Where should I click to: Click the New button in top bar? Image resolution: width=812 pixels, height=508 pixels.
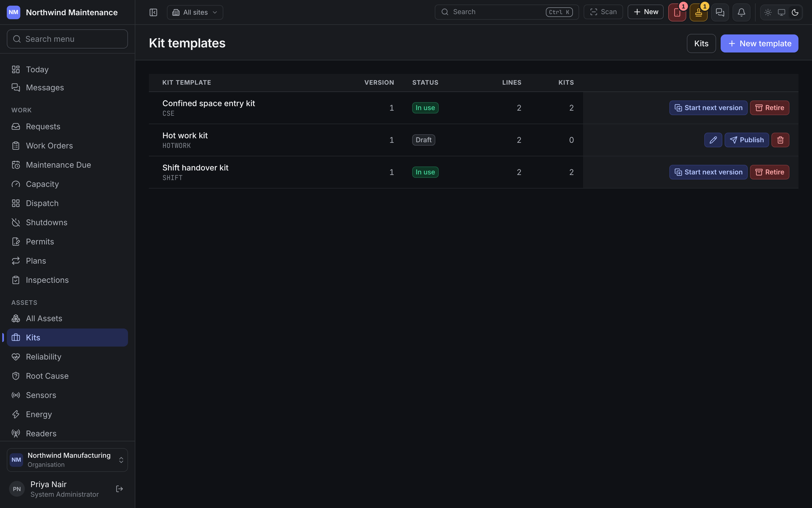point(646,12)
